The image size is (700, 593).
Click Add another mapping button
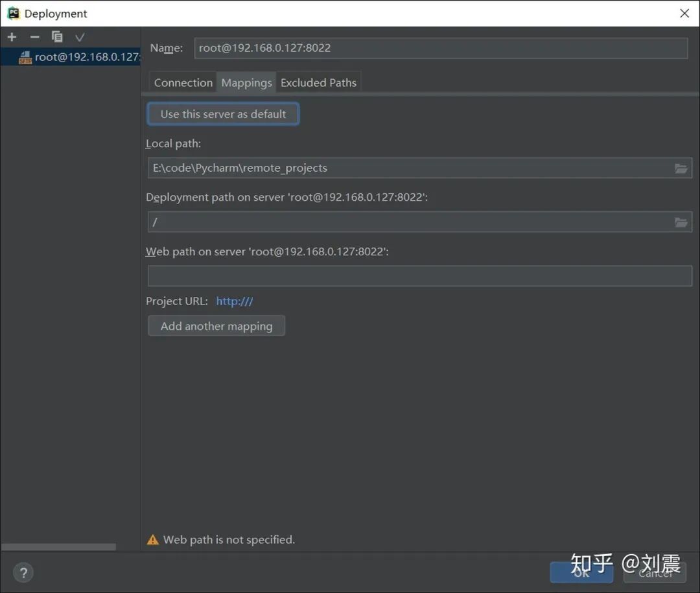(x=216, y=326)
